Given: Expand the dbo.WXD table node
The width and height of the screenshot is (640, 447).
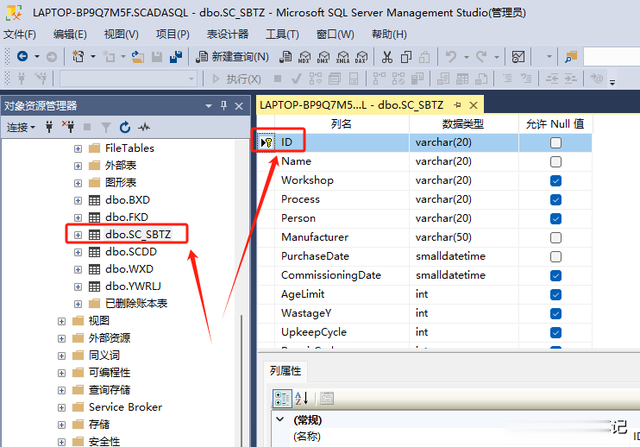Looking at the screenshot, I should 78,269.
